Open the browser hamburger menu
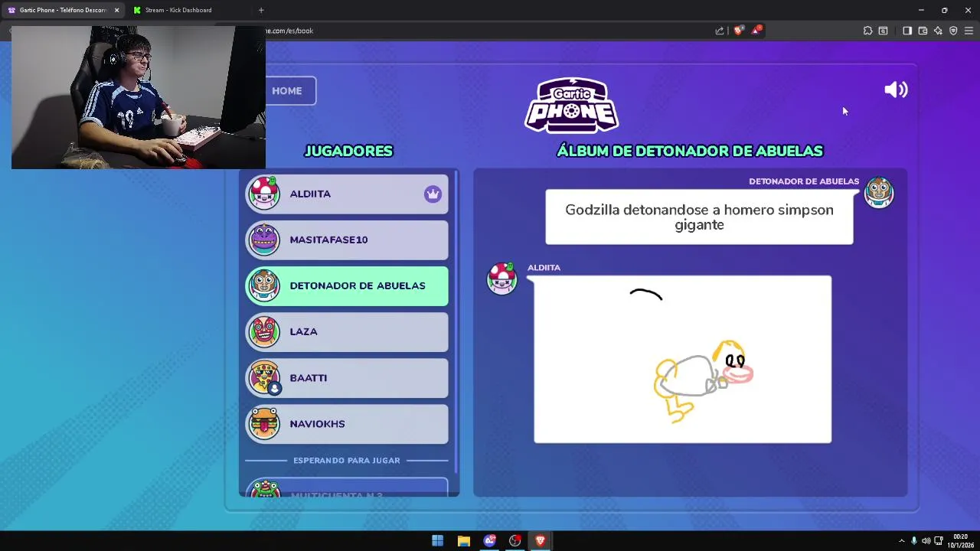The width and height of the screenshot is (980, 551). coord(969,31)
